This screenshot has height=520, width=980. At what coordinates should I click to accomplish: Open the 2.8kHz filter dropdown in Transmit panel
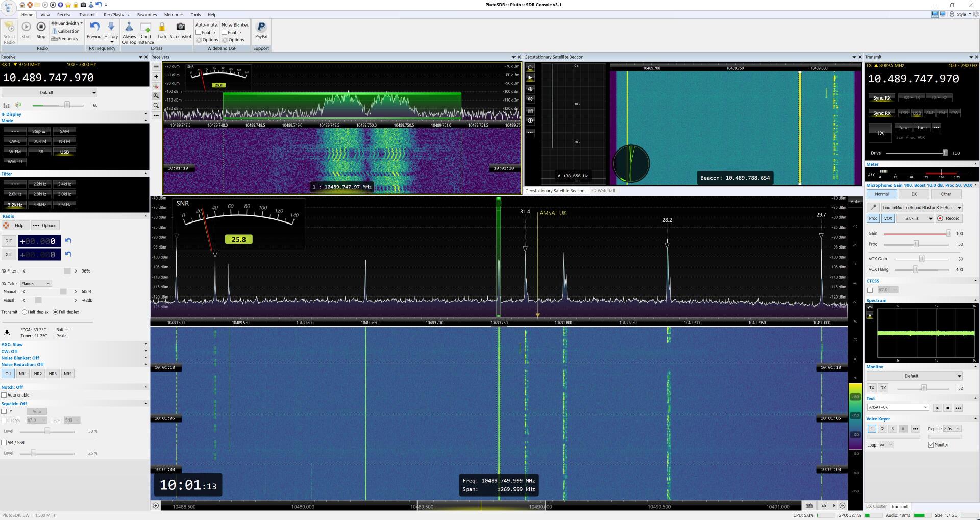coord(915,218)
